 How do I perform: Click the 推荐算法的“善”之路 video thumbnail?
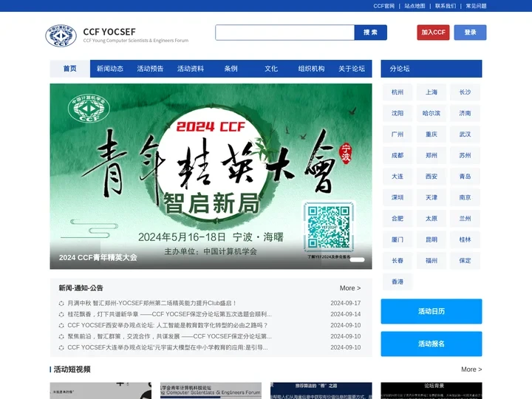click(x=321, y=391)
